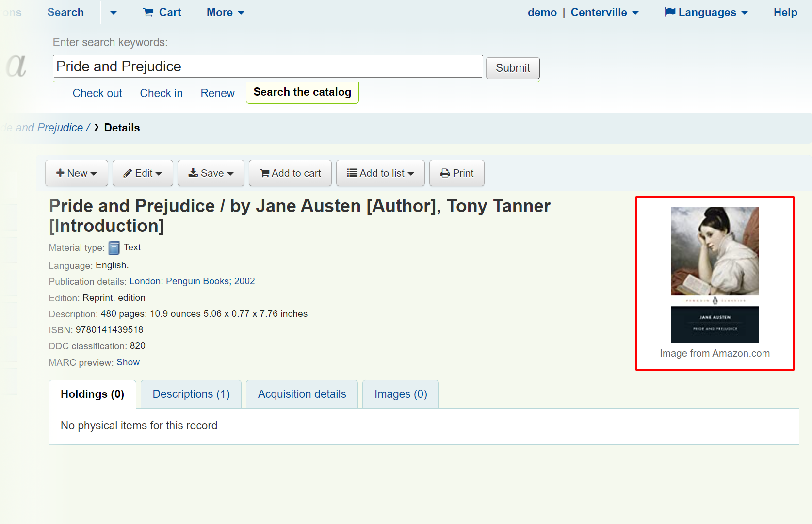Open the Edit pencil dropdown
This screenshot has height=524, width=812.
[x=143, y=173]
